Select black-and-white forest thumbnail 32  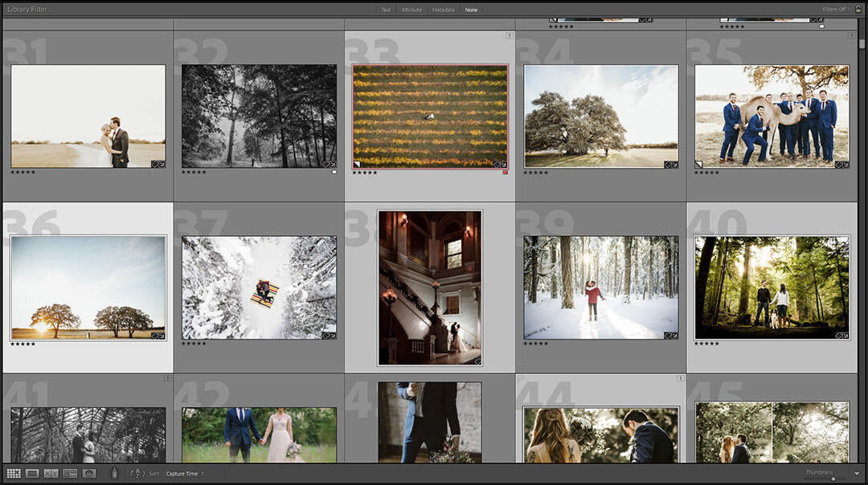coord(259,116)
